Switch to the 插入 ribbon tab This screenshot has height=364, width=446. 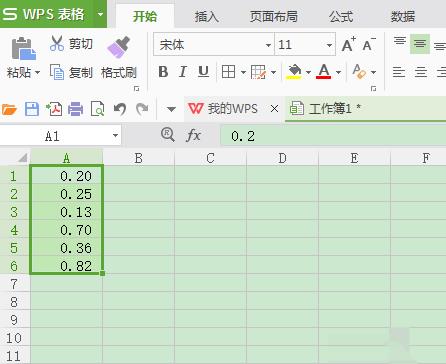(x=207, y=16)
